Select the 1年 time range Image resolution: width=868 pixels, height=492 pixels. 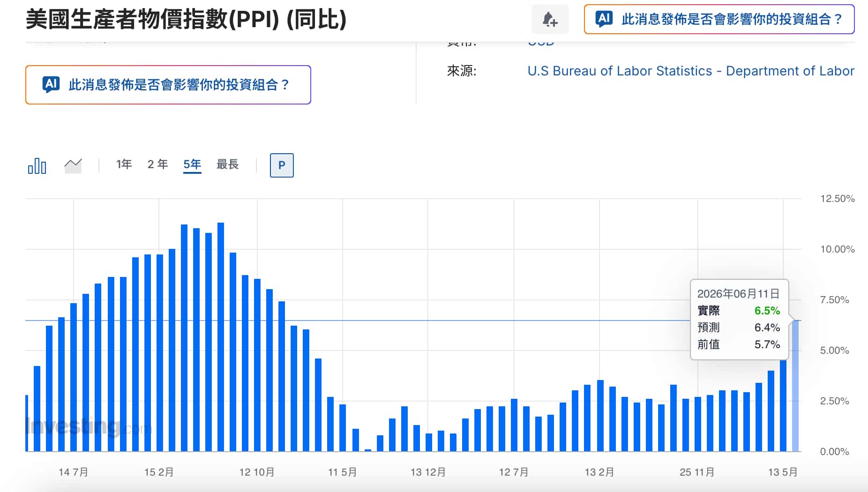pos(124,164)
